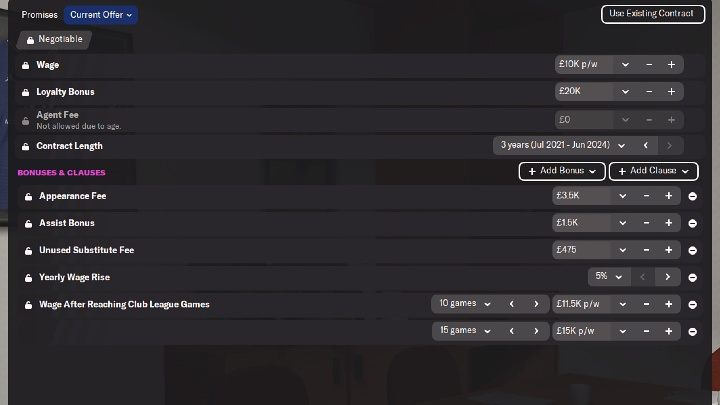Click Use Existing Contract button

652,14
